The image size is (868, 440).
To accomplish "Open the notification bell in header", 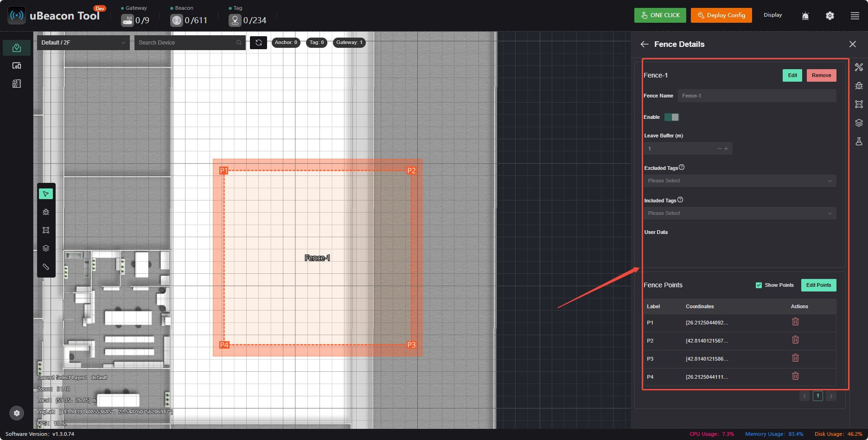I will (805, 16).
